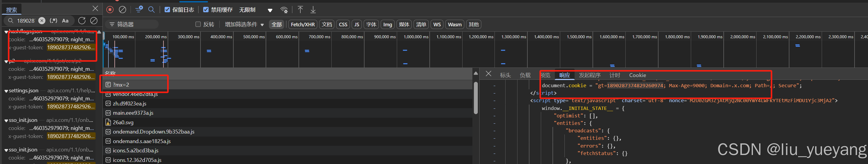The height and width of the screenshot is (164, 868).
Task: Open the 发起程序 initiator tab
Action: (x=590, y=75)
